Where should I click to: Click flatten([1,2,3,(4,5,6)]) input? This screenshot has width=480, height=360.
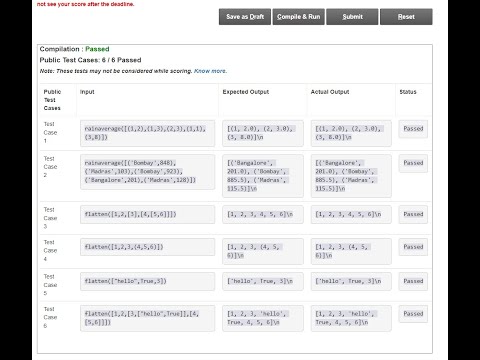(147, 247)
